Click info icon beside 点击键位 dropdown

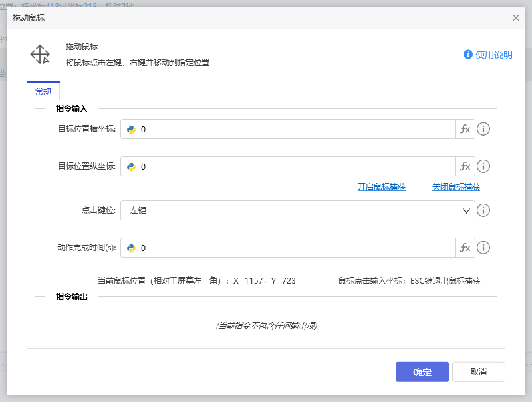[x=483, y=210]
